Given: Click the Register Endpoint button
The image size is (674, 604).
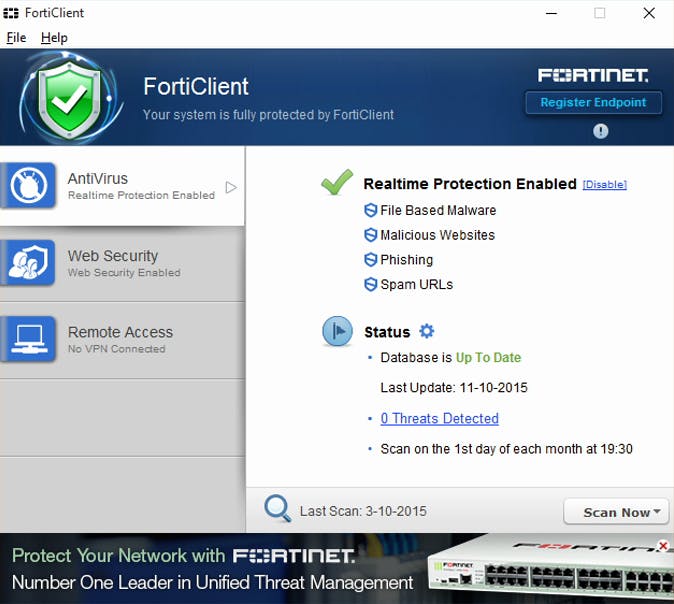Looking at the screenshot, I should coord(593,102).
